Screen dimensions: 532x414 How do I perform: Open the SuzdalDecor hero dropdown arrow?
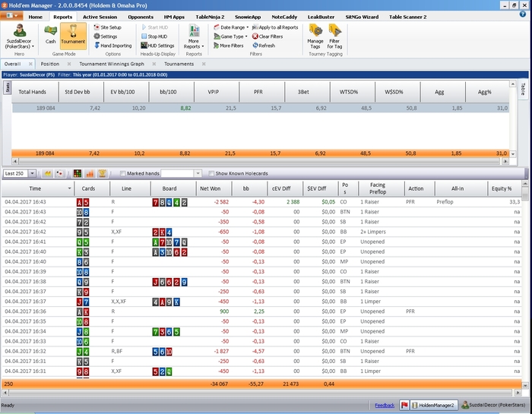pos(33,46)
